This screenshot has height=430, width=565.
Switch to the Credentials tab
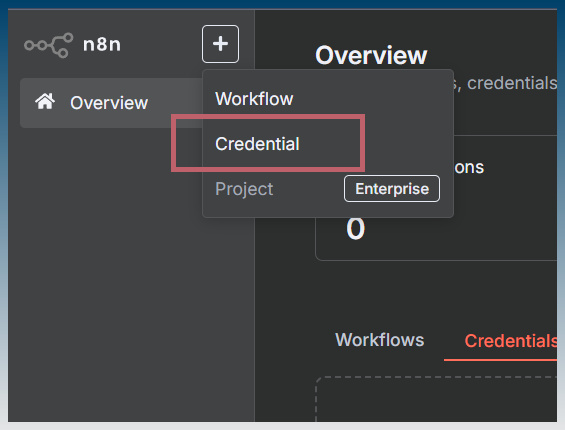[511, 341]
